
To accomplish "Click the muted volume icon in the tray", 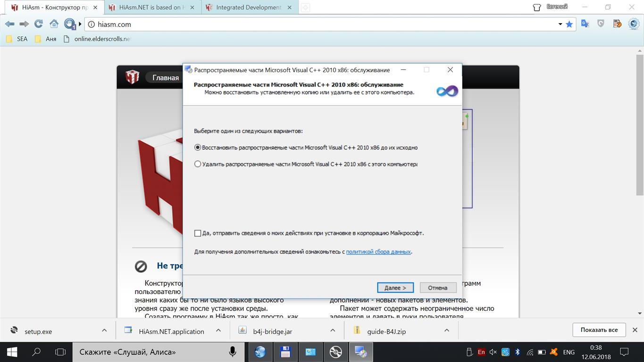I will (x=493, y=352).
